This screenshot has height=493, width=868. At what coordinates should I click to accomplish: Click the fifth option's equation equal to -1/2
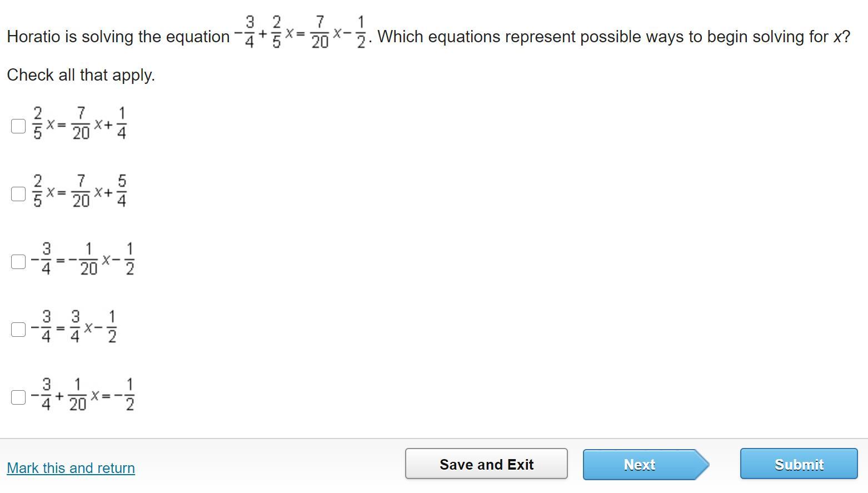click(83, 395)
